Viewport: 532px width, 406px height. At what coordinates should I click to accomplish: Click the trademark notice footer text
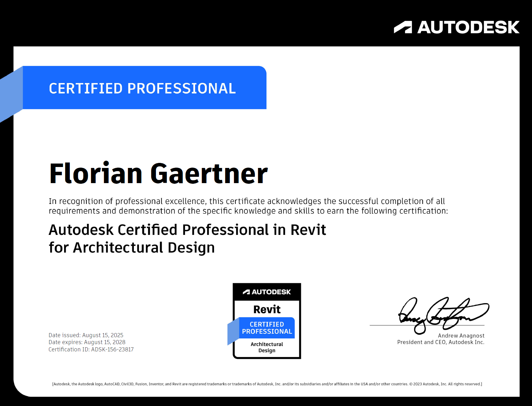(267, 384)
